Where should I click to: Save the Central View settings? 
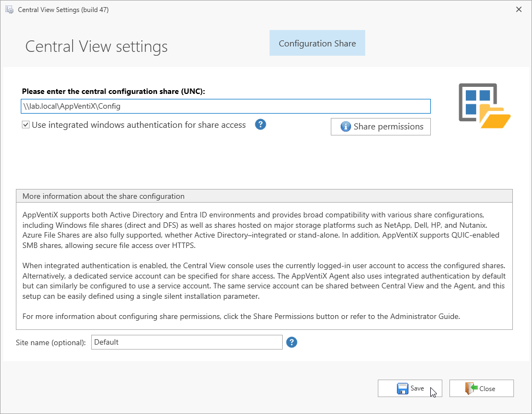click(x=410, y=388)
